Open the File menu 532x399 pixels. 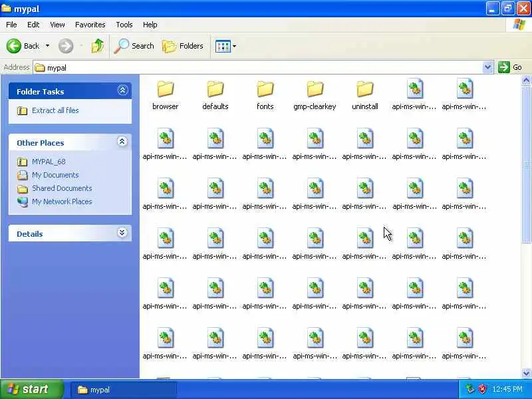[x=11, y=25]
